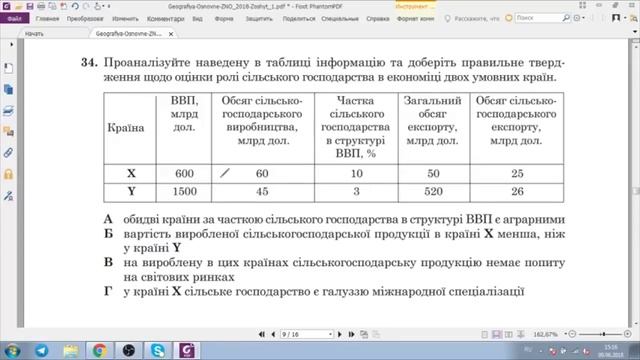Click table cell with value 1500
This screenshot has height=360, width=640.
(x=184, y=192)
